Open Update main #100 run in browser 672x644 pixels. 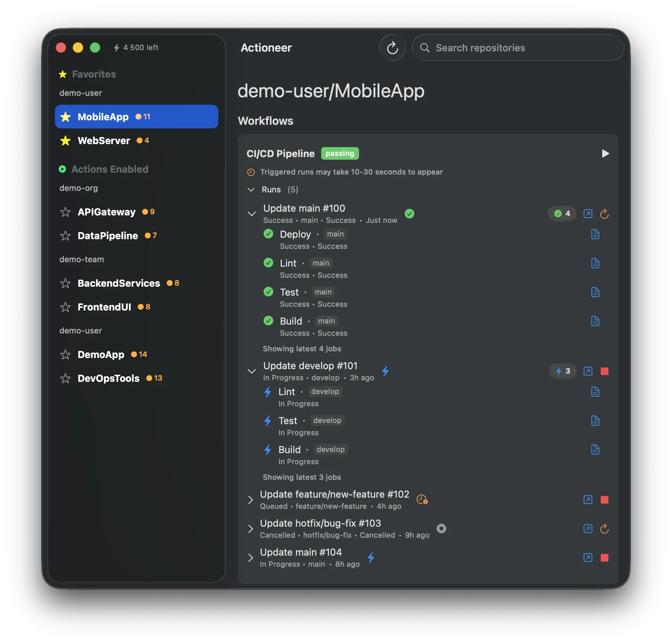pyautogui.click(x=588, y=214)
